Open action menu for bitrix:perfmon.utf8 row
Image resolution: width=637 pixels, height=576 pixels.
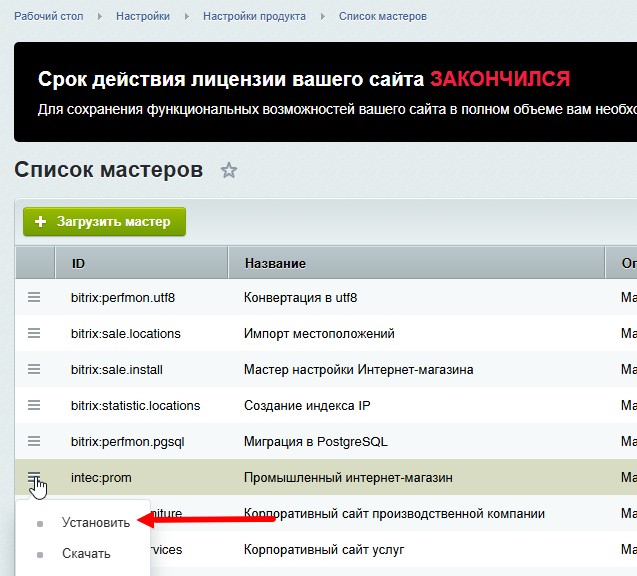click(34, 297)
